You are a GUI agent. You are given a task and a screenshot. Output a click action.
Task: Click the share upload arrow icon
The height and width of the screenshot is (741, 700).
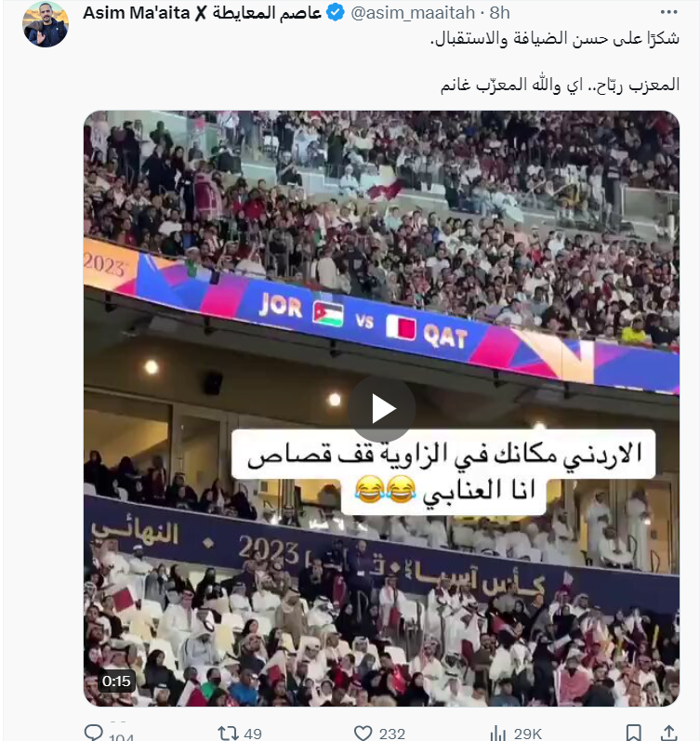pyautogui.click(x=668, y=733)
